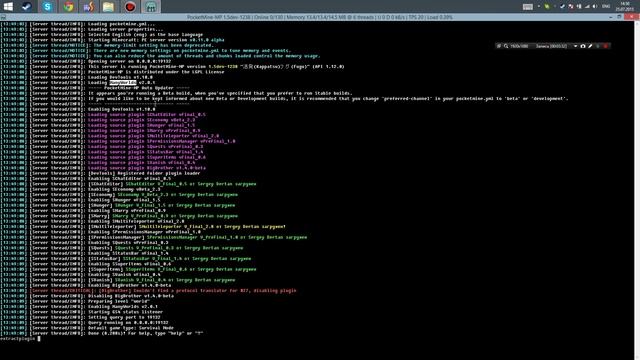Click the recording timer label on overlay
The width and height of the screenshot is (640, 360).
coord(551,46)
